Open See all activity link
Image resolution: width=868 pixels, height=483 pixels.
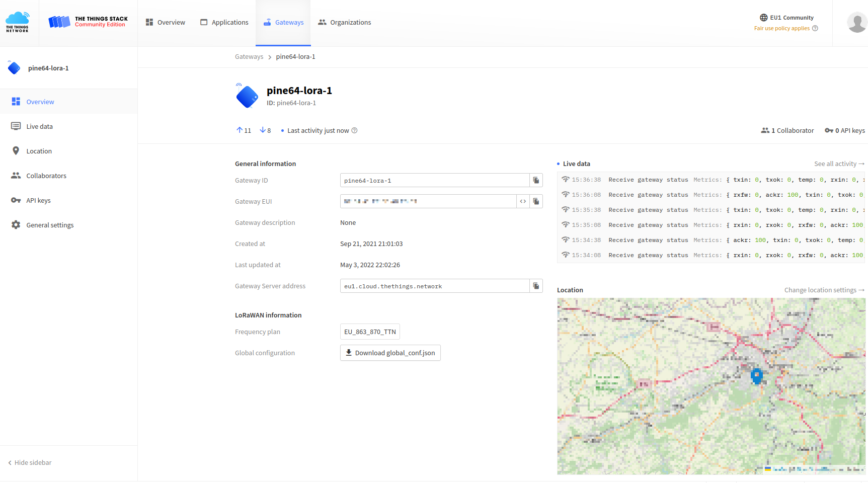[x=839, y=164]
